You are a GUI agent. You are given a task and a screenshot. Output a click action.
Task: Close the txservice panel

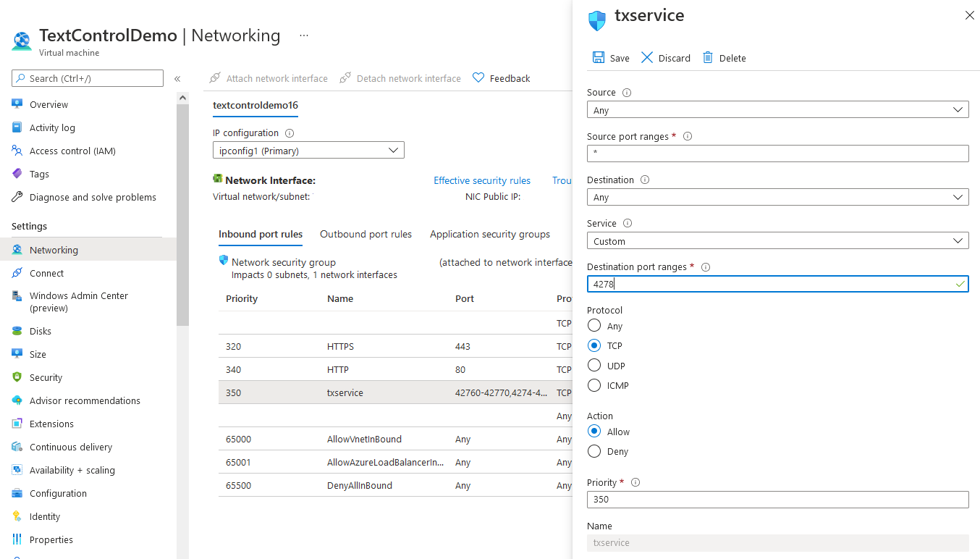click(x=970, y=15)
